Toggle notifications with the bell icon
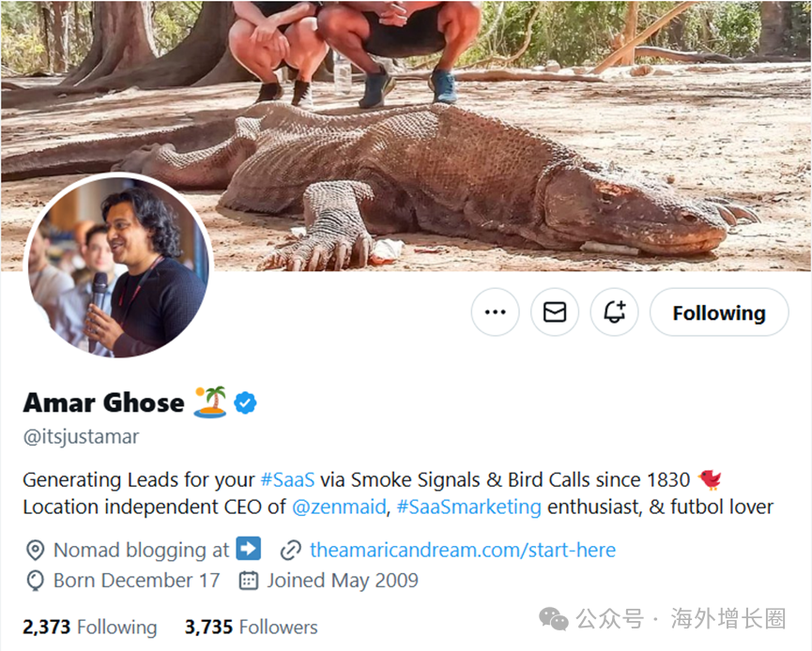 (614, 312)
